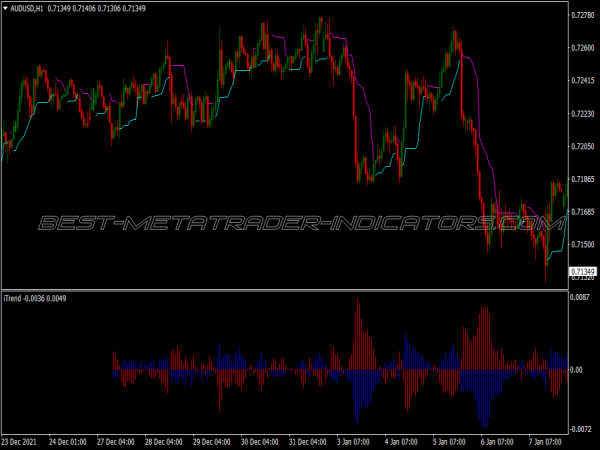This screenshot has width=600, height=450.
Task: Click the iTrend indicator label
Action: click(13, 298)
